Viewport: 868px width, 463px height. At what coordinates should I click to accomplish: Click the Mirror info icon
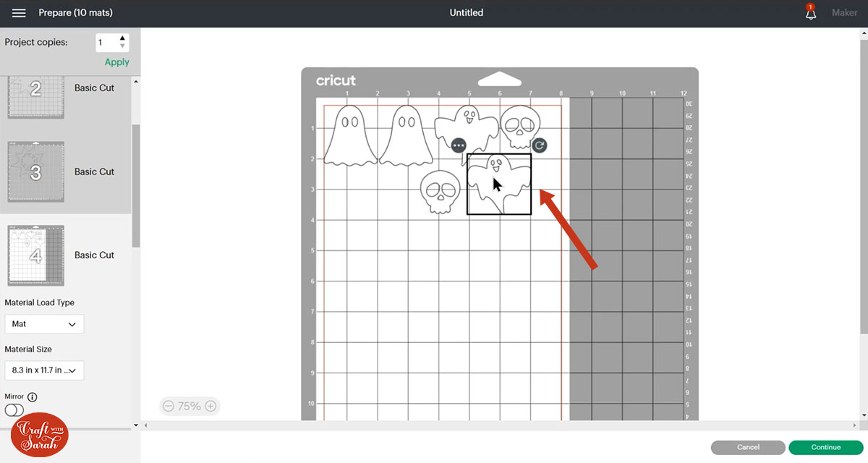tap(33, 397)
